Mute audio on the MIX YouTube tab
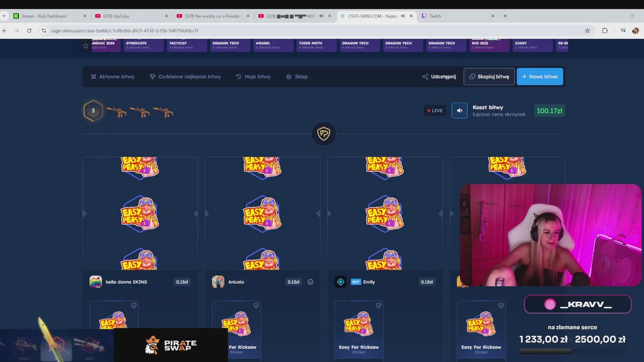 321,16
